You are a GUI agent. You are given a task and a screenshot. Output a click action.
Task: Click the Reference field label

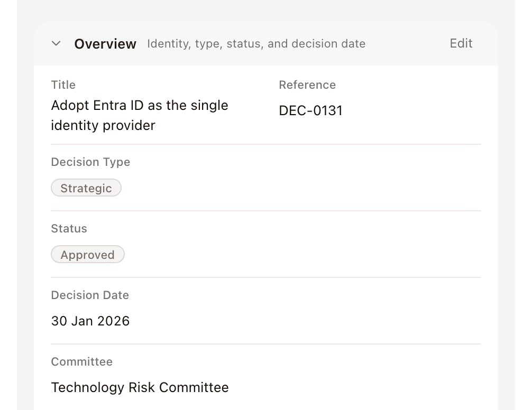[307, 85]
